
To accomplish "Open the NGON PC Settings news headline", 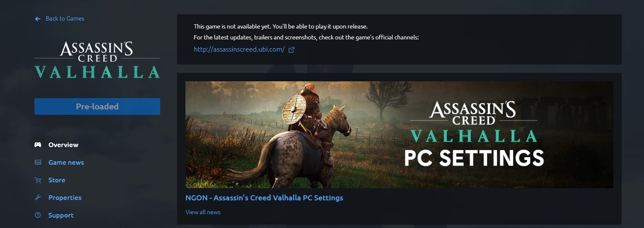I will 264,197.
